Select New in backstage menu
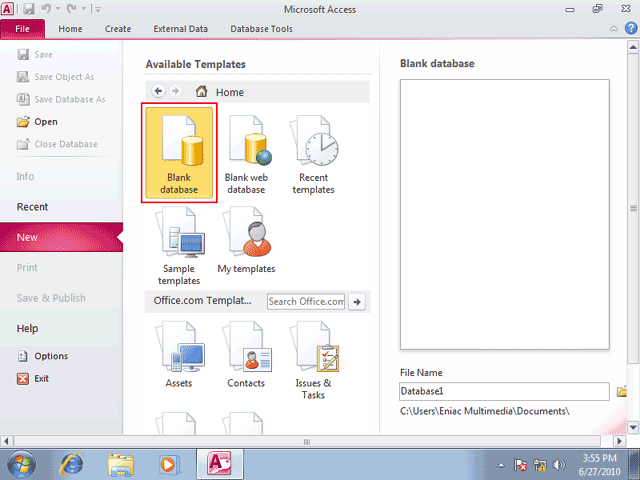640x480 pixels. [x=61, y=237]
